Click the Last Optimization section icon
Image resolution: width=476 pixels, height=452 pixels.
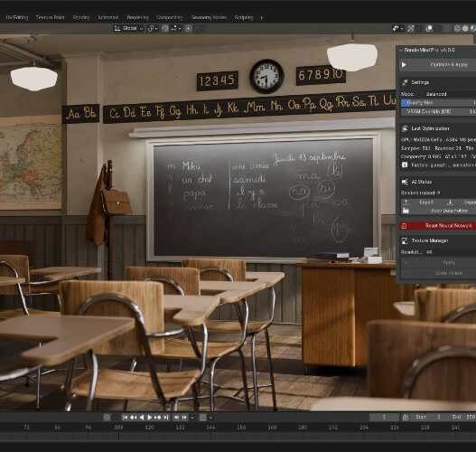click(405, 128)
